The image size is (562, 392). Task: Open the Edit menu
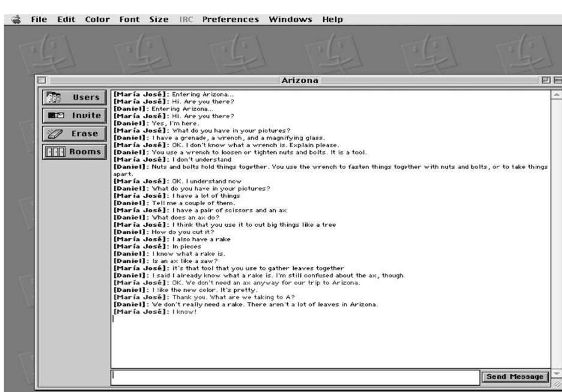(66, 20)
